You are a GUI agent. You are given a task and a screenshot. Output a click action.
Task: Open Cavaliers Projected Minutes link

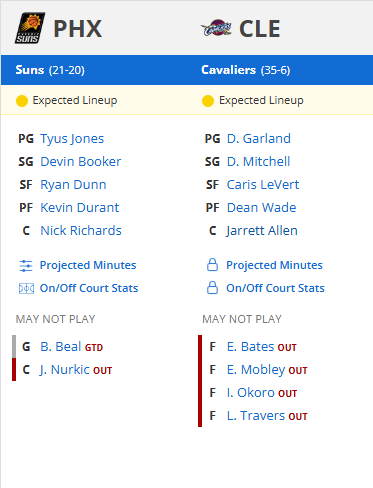pyautogui.click(x=274, y=265)
